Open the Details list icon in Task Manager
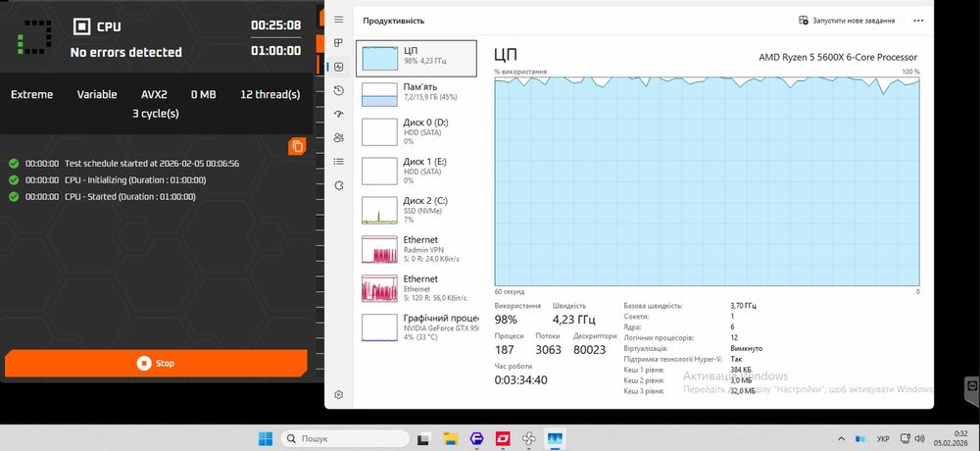The width and height of the screenshot is (980, 451). pyautogui.click(x=339, y=162)
